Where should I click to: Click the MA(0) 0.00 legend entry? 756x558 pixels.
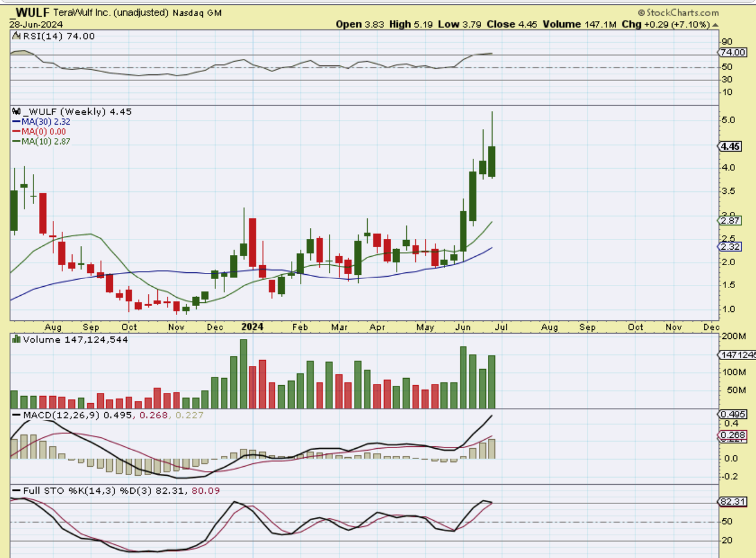click(x=39, y=131)
